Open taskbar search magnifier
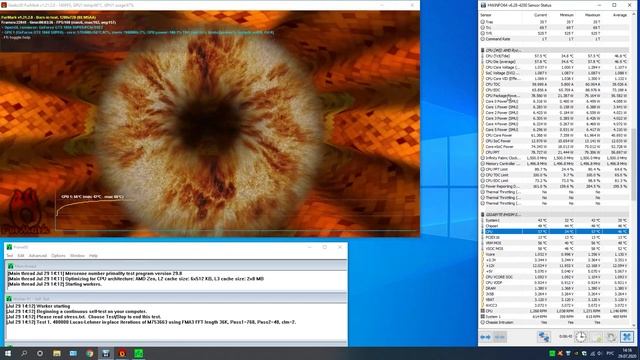The image size is (640, 360). [x=24, y=353]
